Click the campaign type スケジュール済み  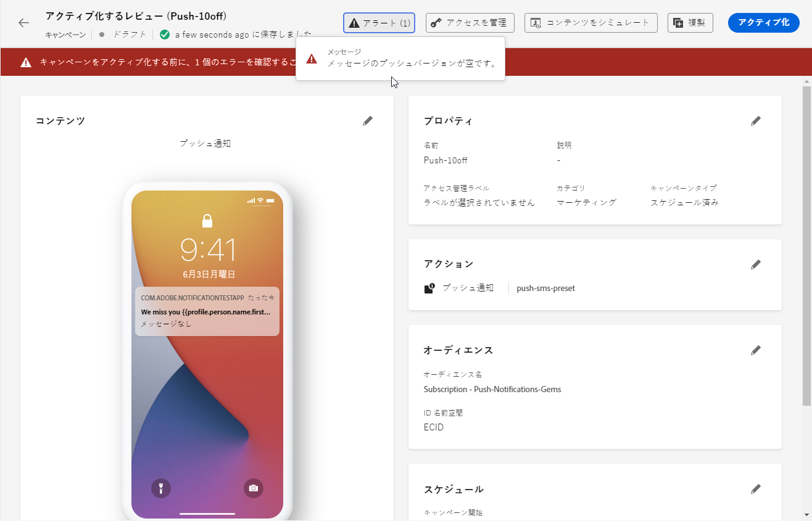click(684, 202)
